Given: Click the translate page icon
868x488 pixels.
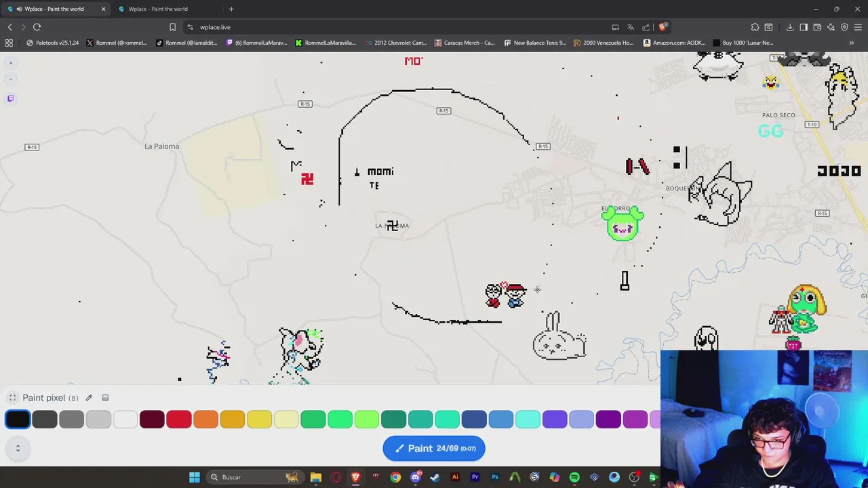Looking at the screenshot, I should [631, 27].
